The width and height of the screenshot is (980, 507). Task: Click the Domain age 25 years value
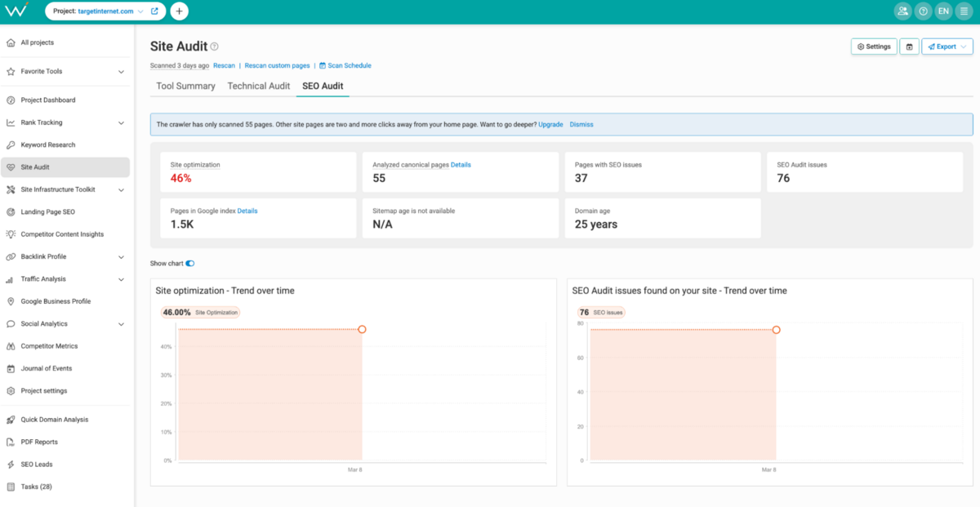(x=596, y=224)
